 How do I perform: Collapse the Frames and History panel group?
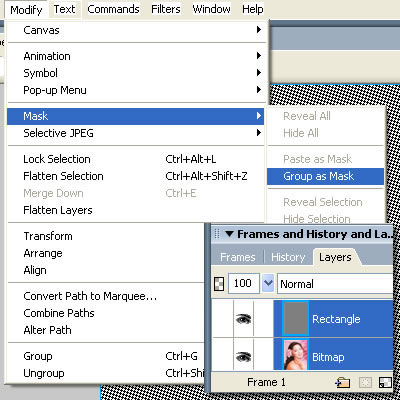[x=229, y=234]
